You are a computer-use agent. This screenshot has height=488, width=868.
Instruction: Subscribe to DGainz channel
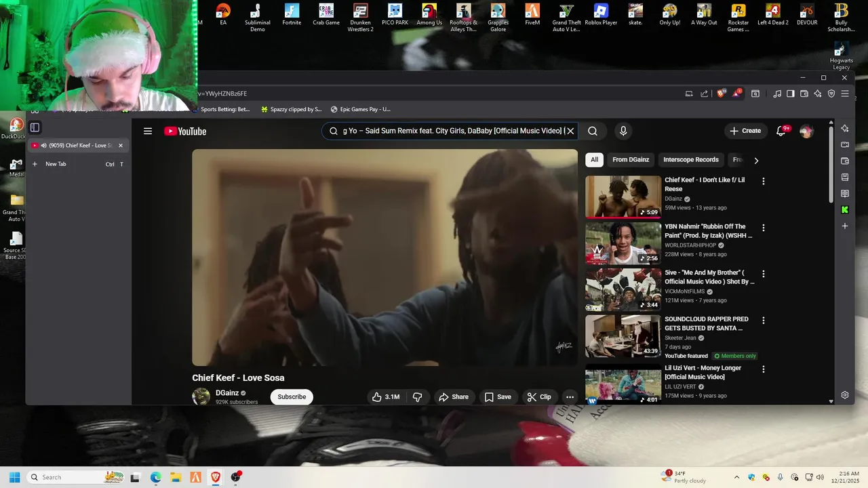[292, 396]
